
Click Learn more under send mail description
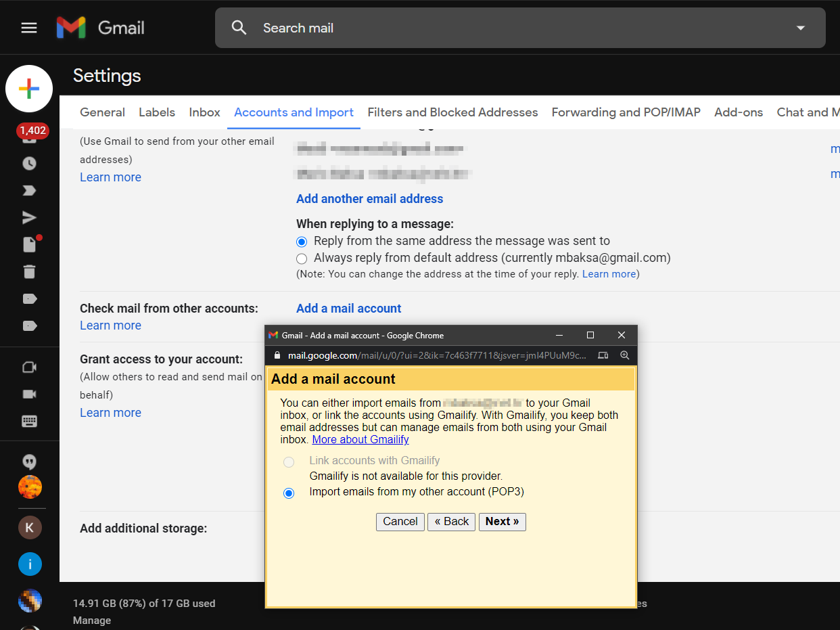click(x=110, y=177)
